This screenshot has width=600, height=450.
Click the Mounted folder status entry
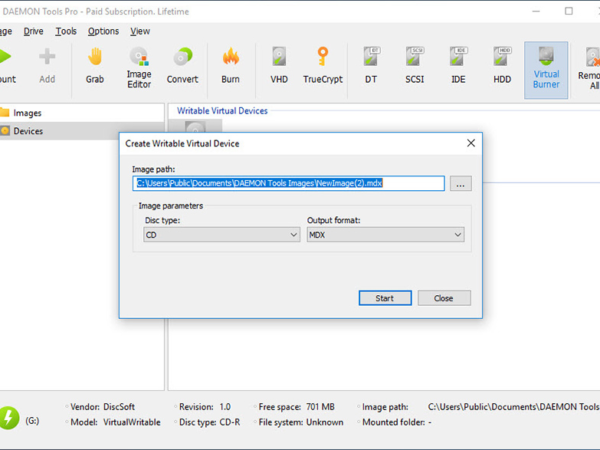point(397,422)
